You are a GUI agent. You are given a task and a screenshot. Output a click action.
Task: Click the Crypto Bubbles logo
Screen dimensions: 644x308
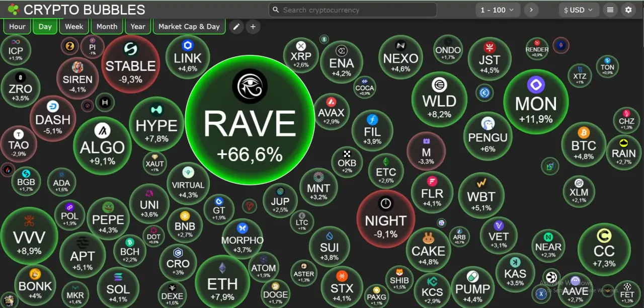(76, 10)
